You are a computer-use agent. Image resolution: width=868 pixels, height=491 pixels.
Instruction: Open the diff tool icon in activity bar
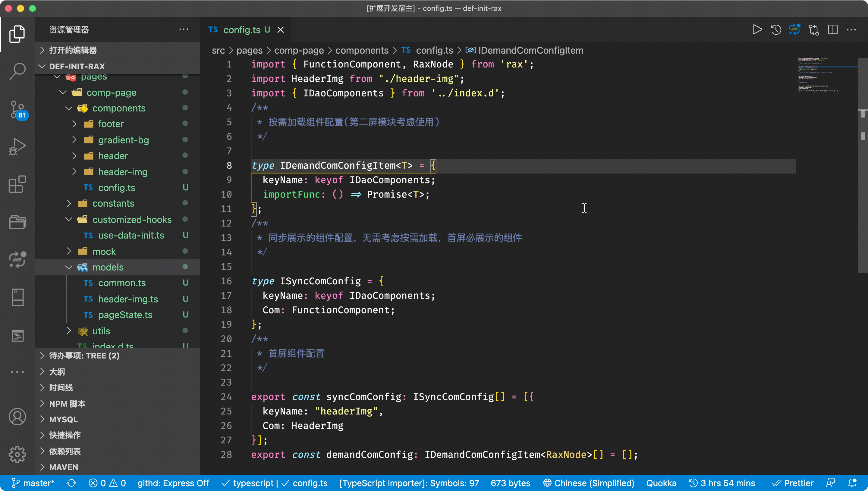click(x=17, y=260)
